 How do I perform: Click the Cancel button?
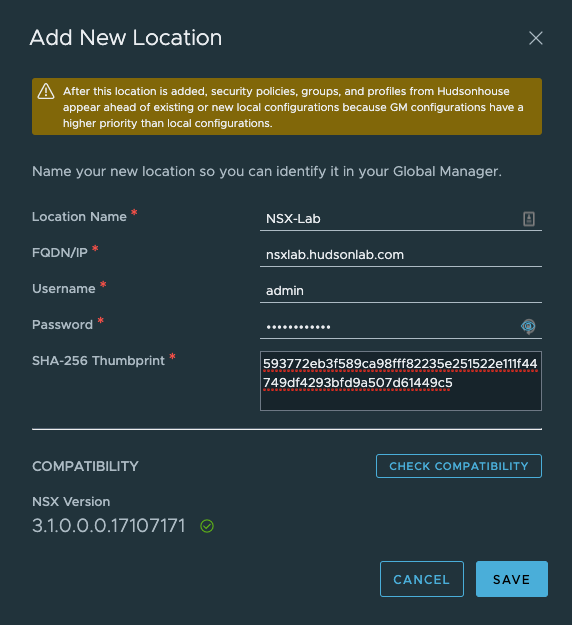pyautogui.click(x=422, y=579)
